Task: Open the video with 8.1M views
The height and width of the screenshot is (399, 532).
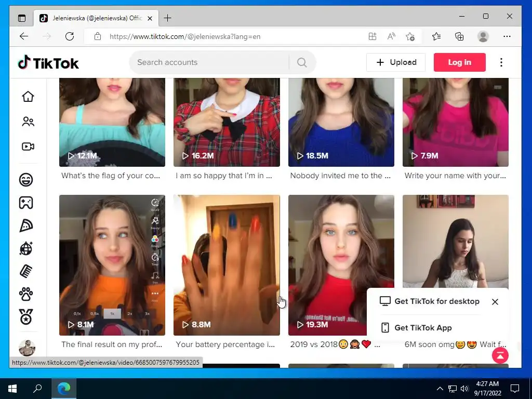Action: click(x=112, y=265)
